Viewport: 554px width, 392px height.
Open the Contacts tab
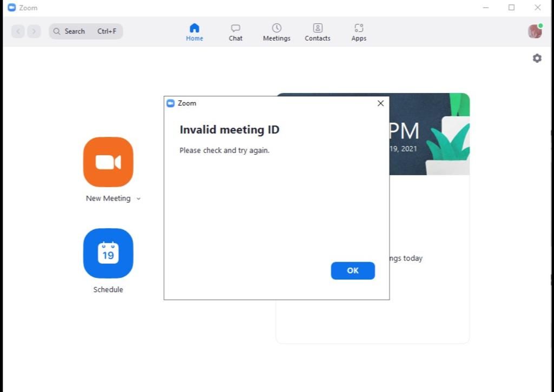click(317, 32)
